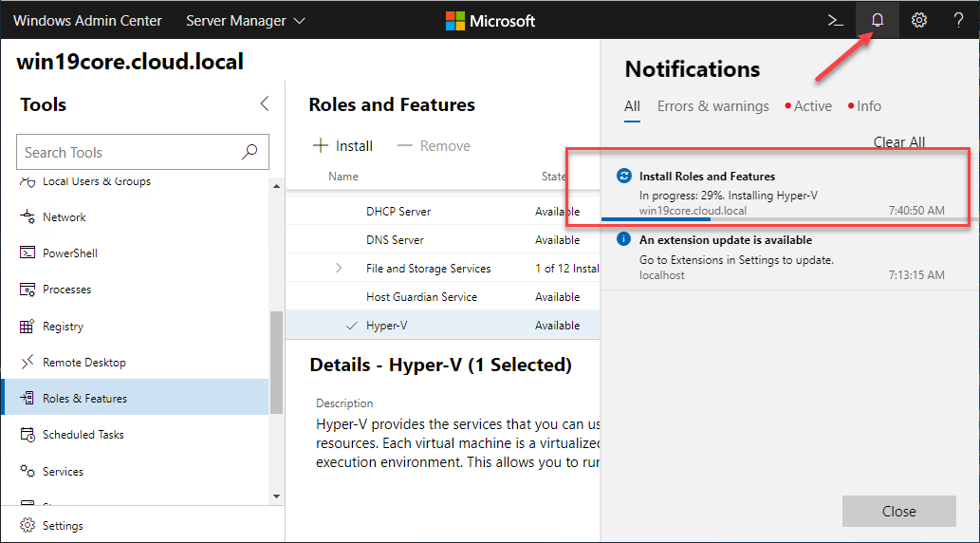Open the PowerShell console icon in header
The height and width of the screenshot is (543, 980).
[836, 20]
